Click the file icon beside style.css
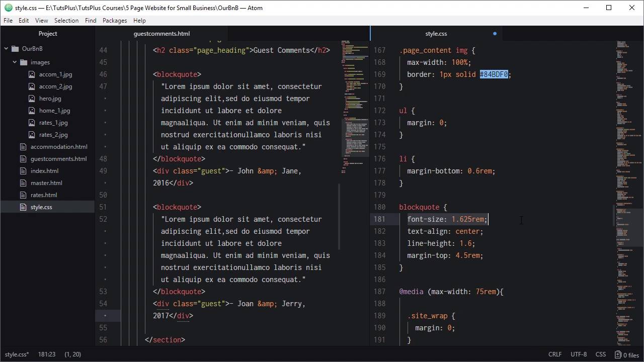Screen dimensions: 644x362 click(x=23, y=207)
